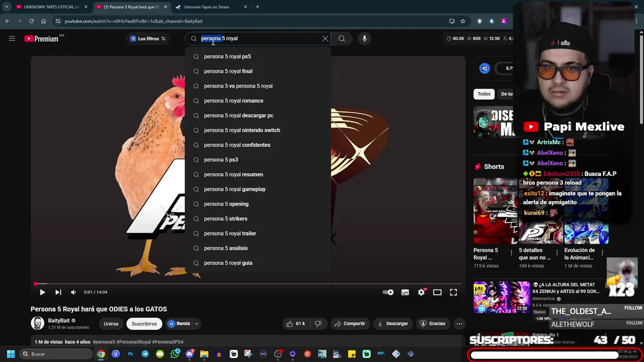Send thanks with Gracias button
Image resolution: width=644 pixels, height=362 pixels.
click(433, 324)
